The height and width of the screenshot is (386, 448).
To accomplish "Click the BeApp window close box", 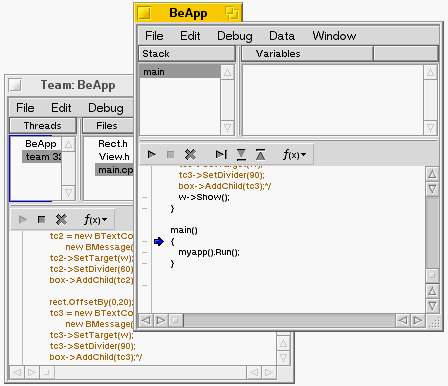I will [145, 13].
